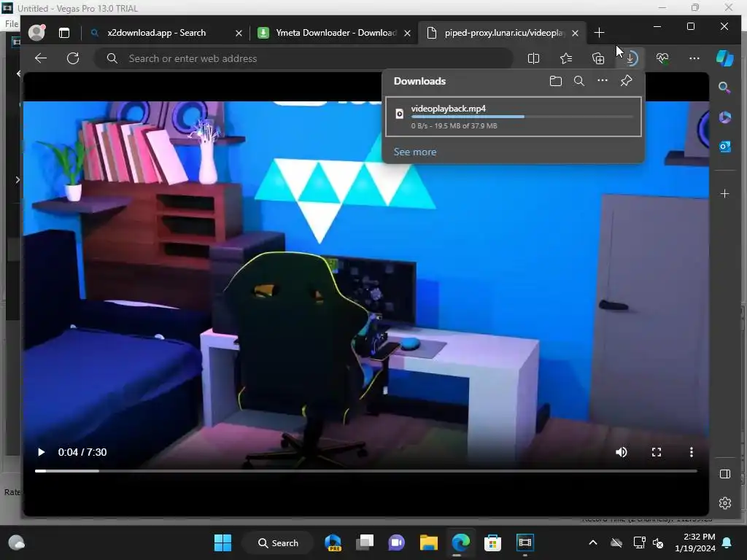Click the See more link
The image size is (747, 560).
[x=415, y=152]
